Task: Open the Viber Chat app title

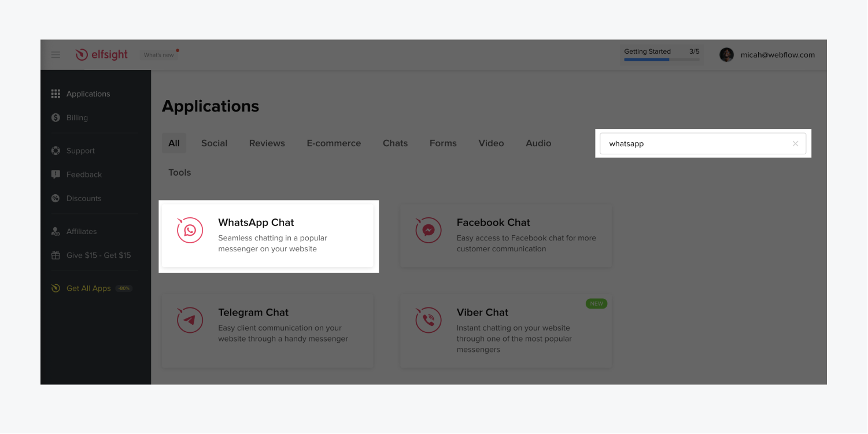Action: [482, 313]
